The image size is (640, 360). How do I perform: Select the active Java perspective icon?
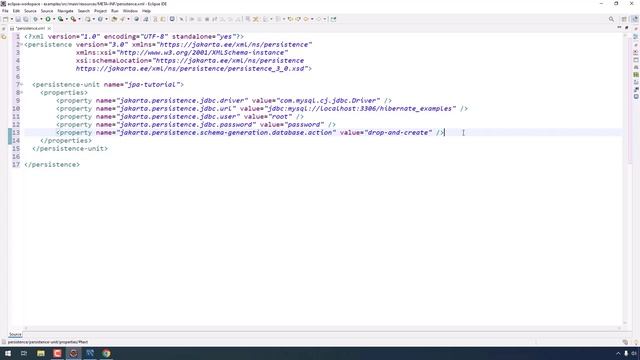pos(634,19)
